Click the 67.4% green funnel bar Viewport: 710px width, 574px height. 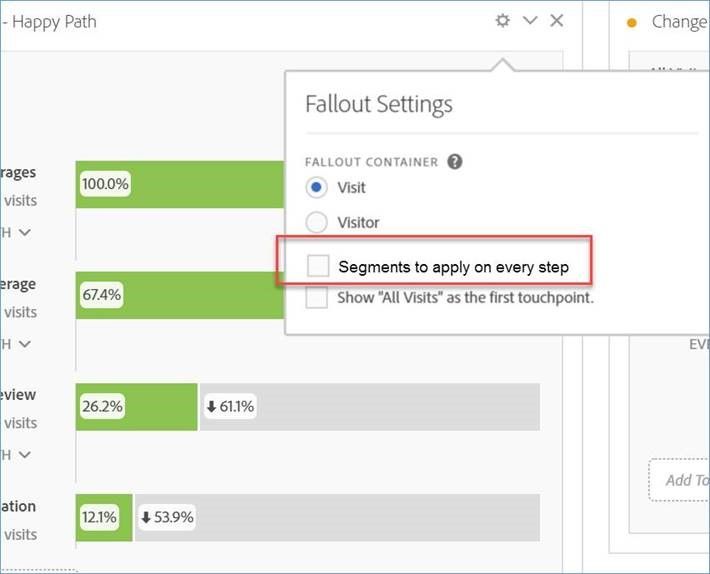[180, 296]
